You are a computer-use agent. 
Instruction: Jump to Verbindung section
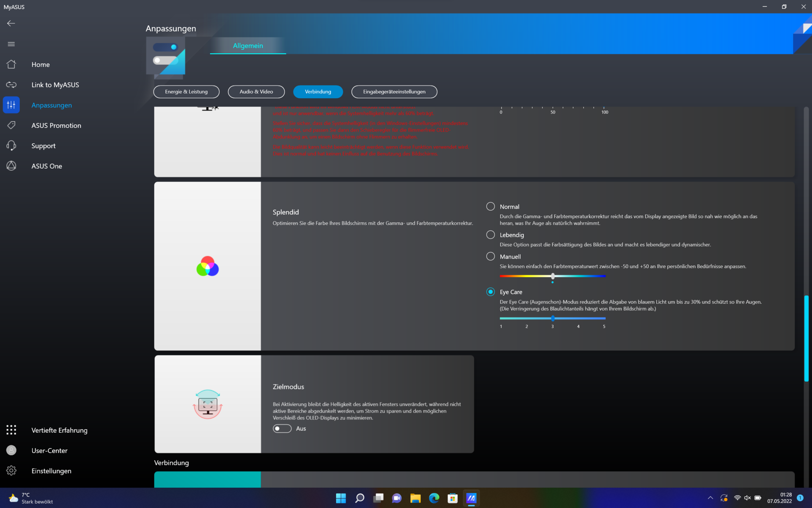point(318,92)
